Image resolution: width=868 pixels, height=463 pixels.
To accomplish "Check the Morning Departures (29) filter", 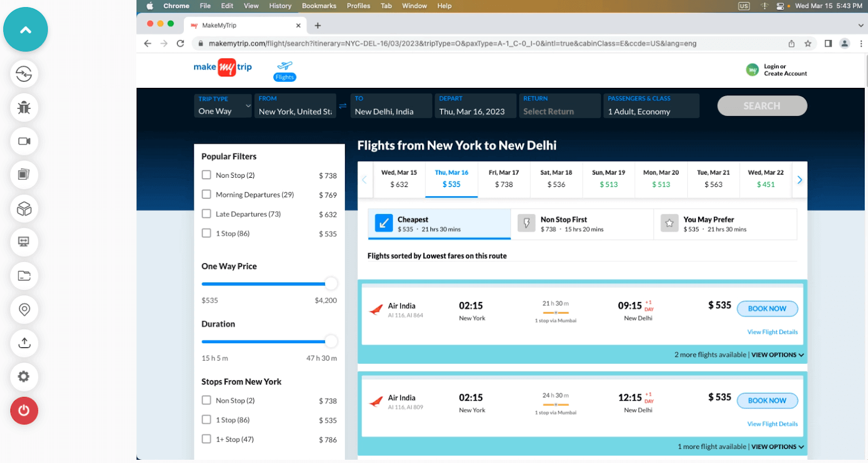I will pyautogui.click(x=206, y=194).
